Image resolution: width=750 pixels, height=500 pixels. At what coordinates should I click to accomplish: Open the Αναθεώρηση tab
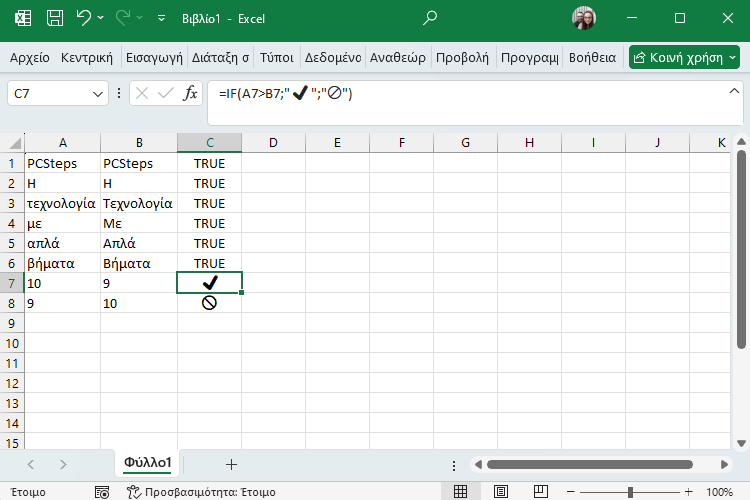398,57
